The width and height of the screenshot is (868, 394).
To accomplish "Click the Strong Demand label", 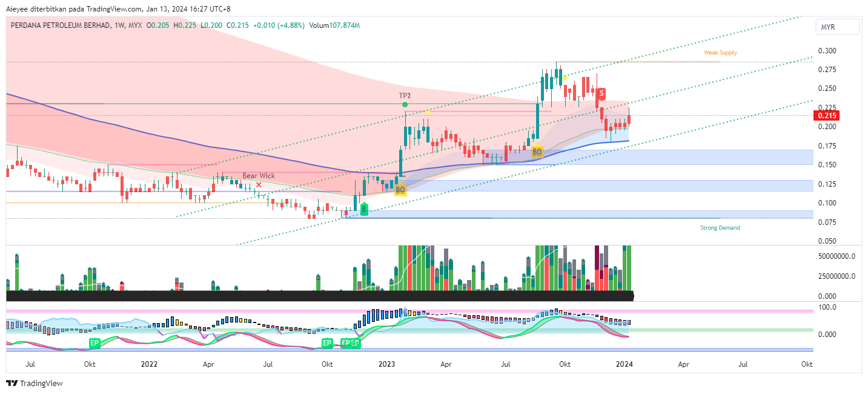I will (x=720, y=228).
